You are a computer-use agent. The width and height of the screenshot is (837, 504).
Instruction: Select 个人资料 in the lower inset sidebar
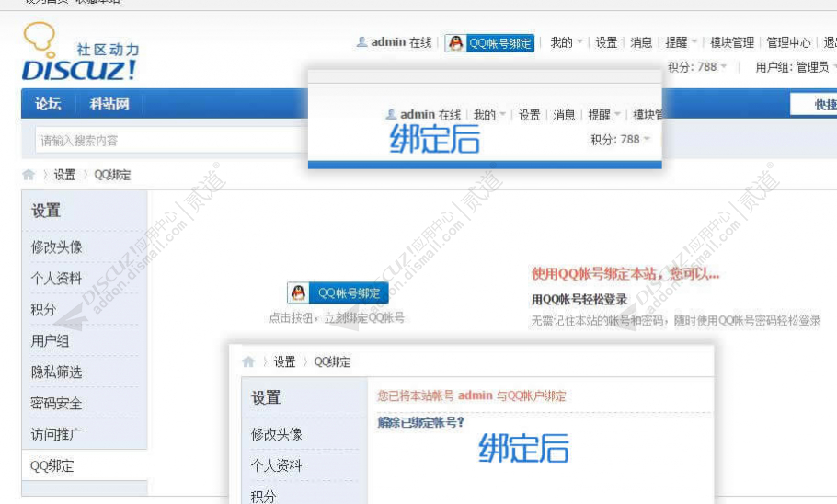(x=277, y=465)
